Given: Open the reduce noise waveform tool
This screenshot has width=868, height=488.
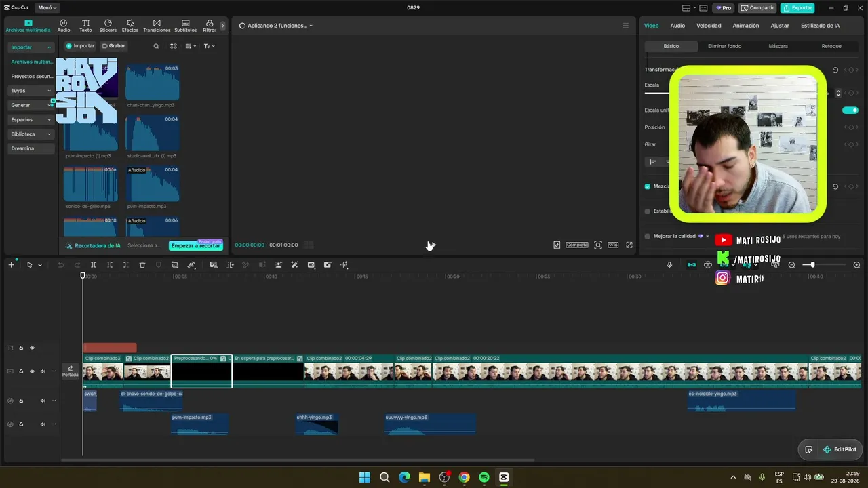Looking at the screenshot, I should point(344,265).
